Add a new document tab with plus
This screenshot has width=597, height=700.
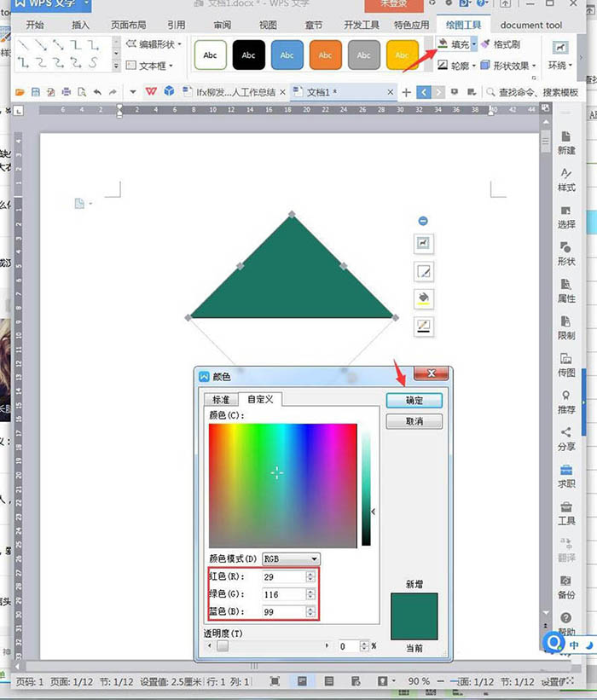click(406, 92)
